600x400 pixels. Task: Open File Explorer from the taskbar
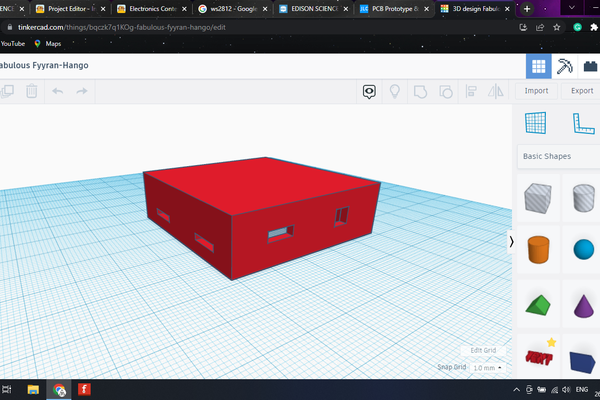coord(33,390)
